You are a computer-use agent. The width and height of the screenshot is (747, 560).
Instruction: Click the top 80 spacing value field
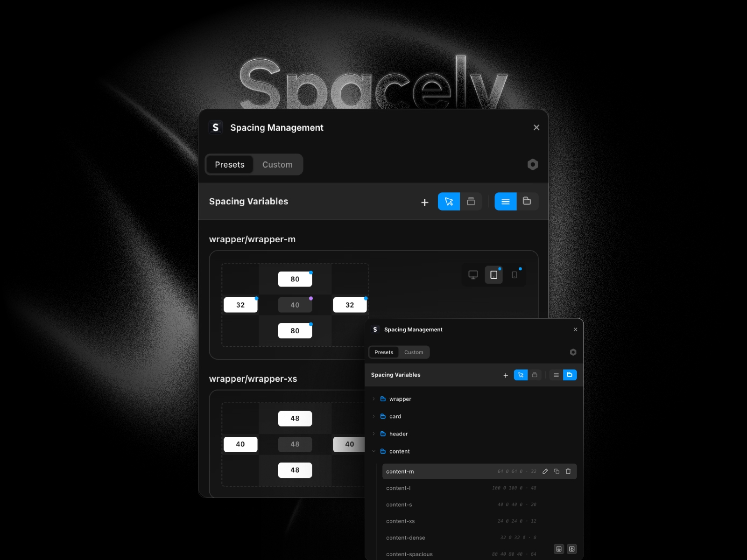295,279
